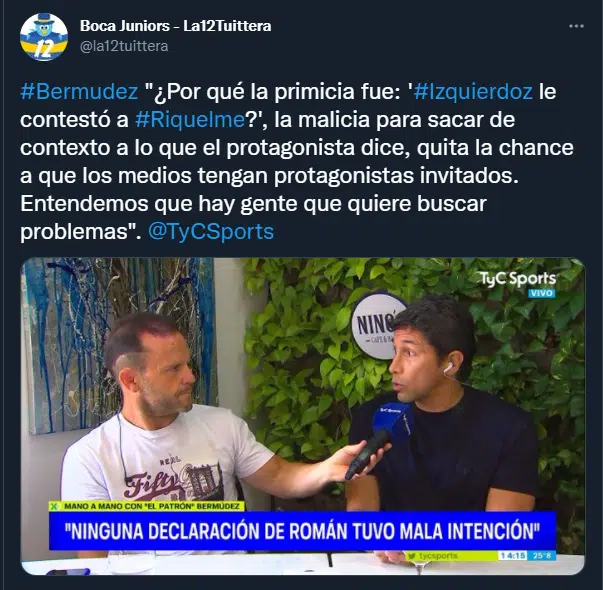Click the La12Tuittera profile avatar

44,37
